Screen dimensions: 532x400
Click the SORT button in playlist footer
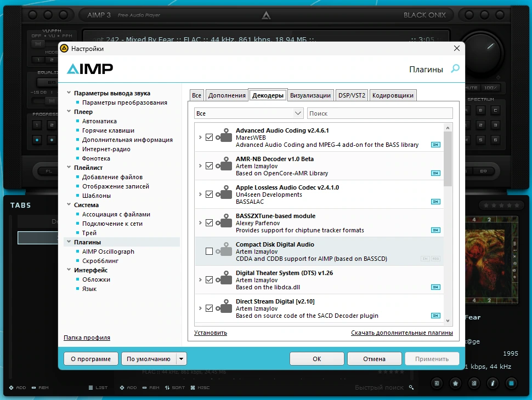pyautogui.click(x=175, y=387)
